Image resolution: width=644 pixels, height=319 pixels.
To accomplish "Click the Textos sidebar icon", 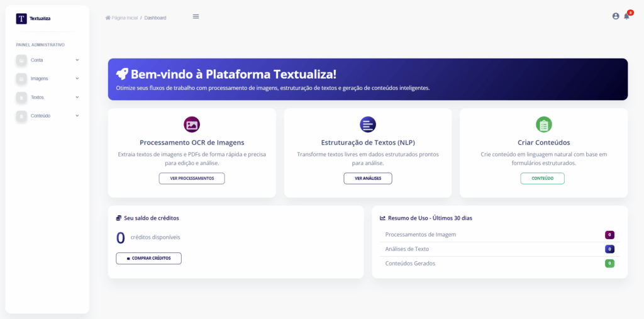I will pos(21,98).
